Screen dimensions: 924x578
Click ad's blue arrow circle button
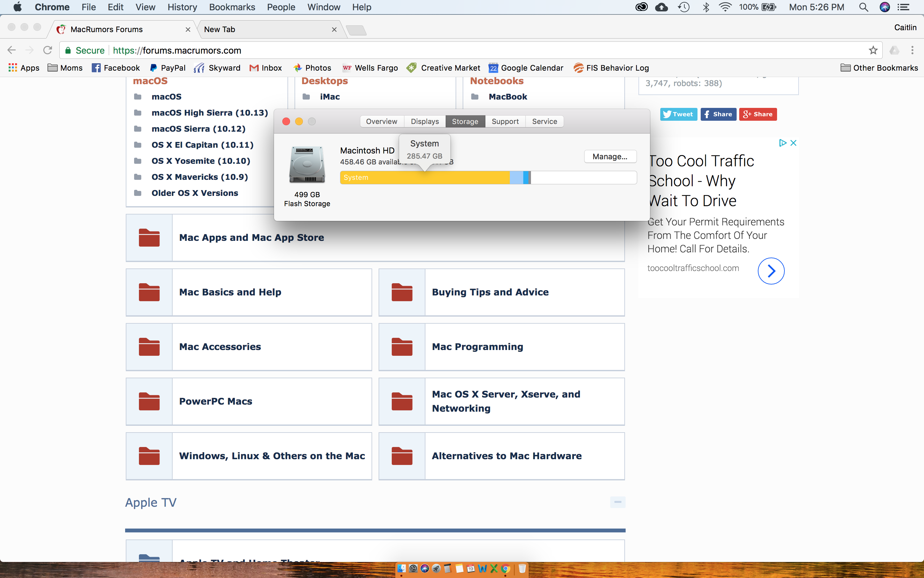(771, 271)
